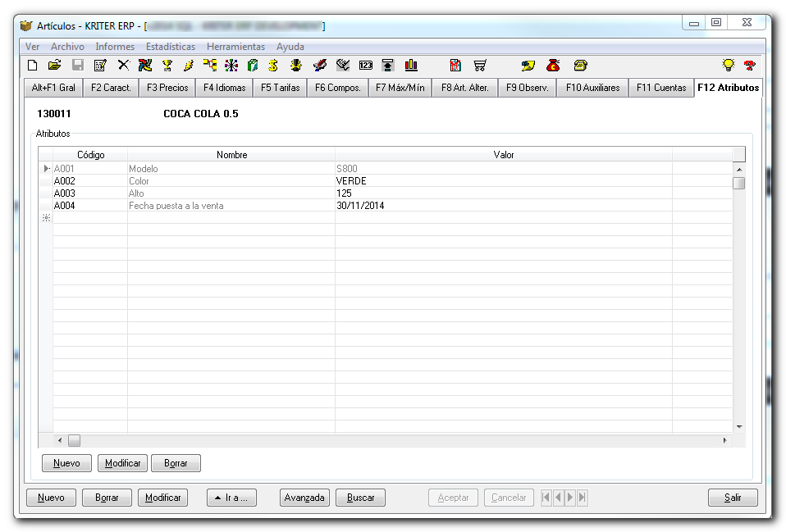Click the yellow and black bug icon
This screenshot has width=786, height=532.
[x=296, y=65]
